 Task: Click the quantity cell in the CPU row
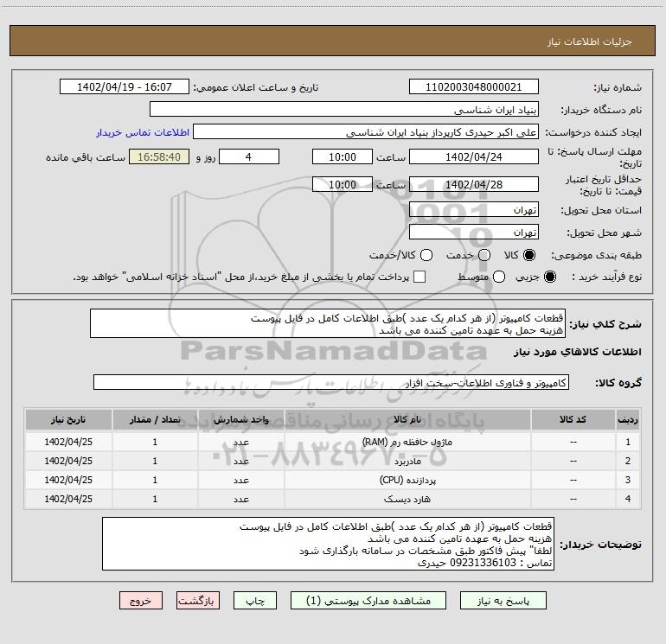click(x=155, y=480)
